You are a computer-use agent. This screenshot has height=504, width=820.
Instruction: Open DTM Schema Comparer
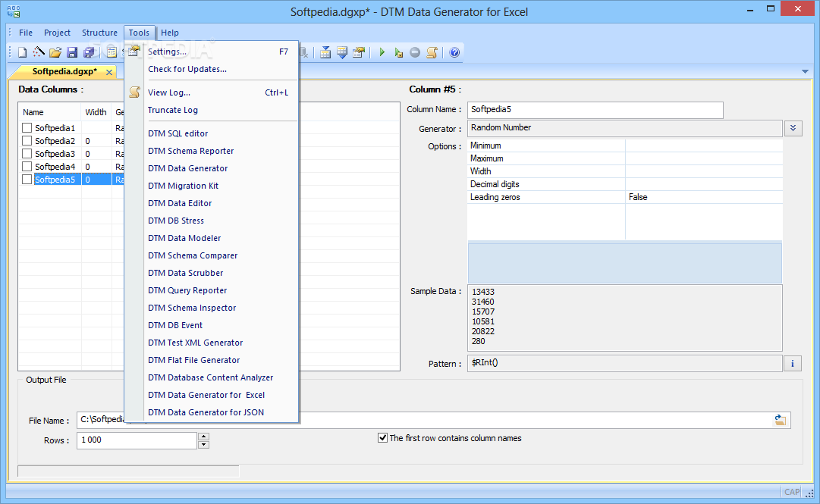point(212,255)
